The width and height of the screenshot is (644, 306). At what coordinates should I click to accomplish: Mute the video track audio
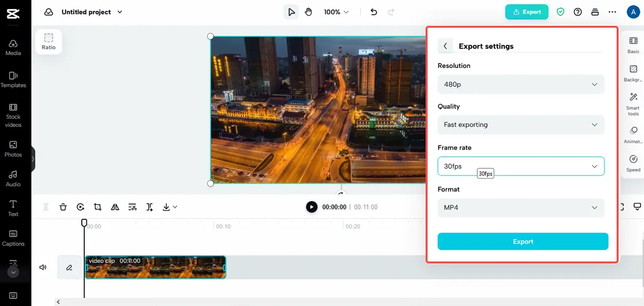click(x=43, y=267)
